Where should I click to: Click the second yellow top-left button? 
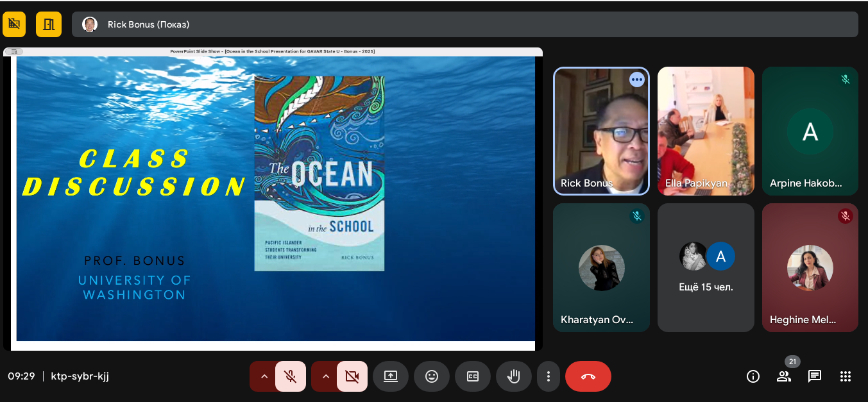coord(48,24)
